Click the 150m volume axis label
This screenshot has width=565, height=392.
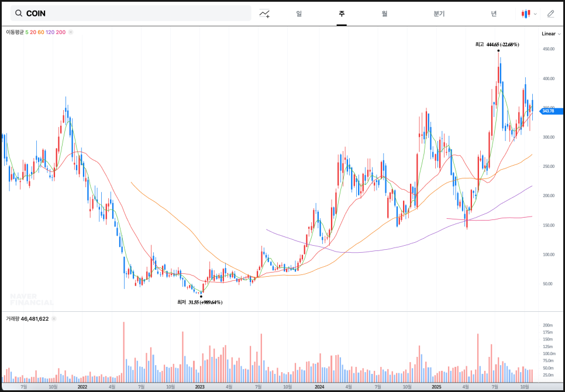click(x=547, y=339)
